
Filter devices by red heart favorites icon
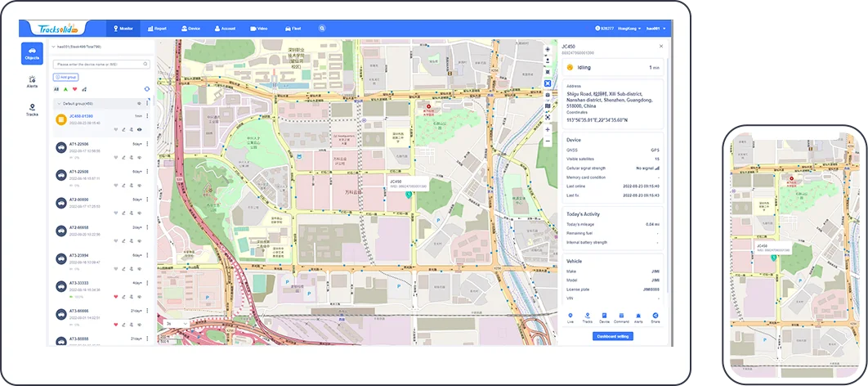point(74,88)
